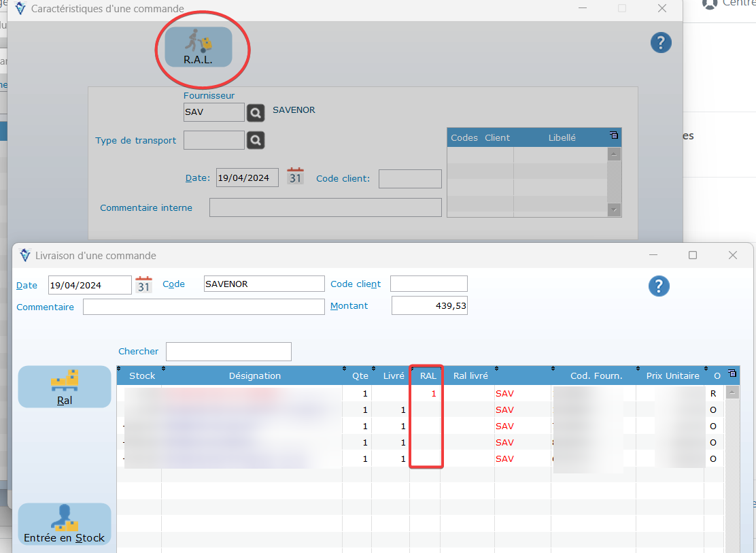This screenshot has height=553, width=756.
Task: Click scroll up arrow of the delivery table
Action: pos(732,392)
